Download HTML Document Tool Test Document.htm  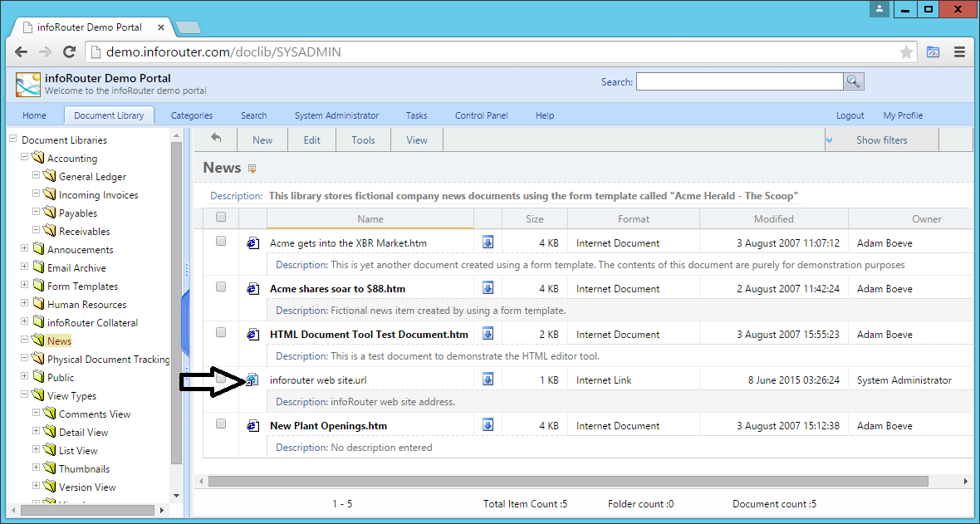tap(488, 333)
